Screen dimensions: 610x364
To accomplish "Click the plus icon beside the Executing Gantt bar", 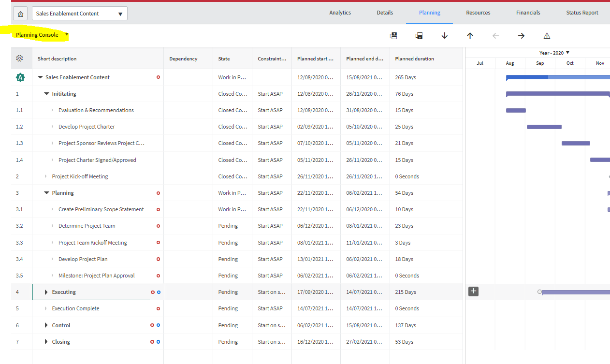I will coord(473,291).
